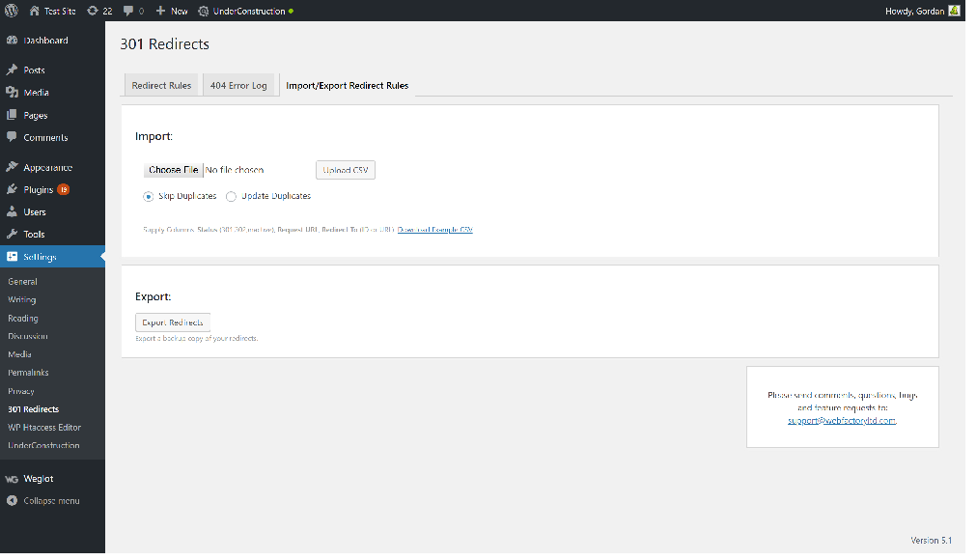Click the Tools wrench icon
The width and height of the screenshot is (977, 560).
pyautogui.click(x=12, y=235)
